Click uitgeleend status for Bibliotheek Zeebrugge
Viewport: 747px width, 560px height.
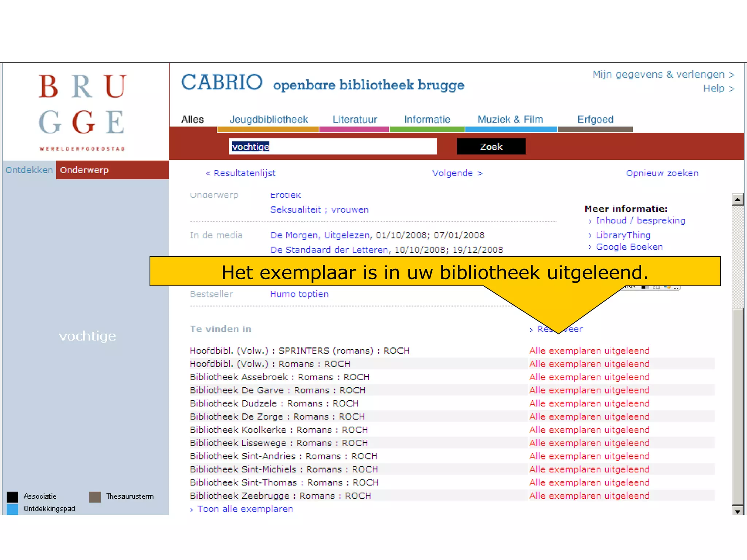tap(589, 496)
